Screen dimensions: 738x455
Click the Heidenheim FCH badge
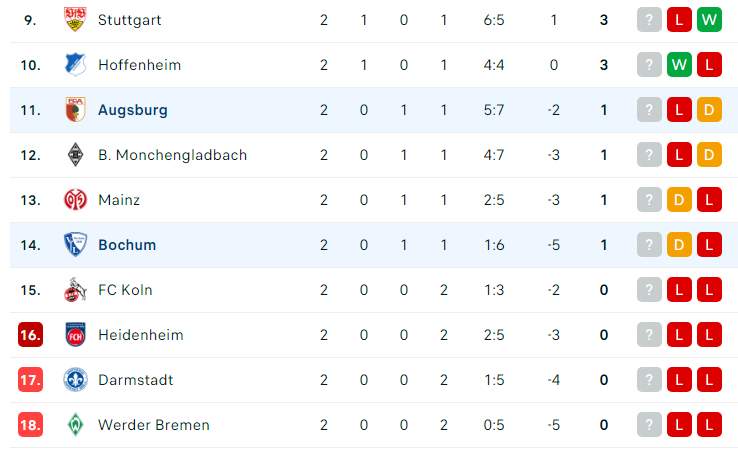[75, 335]
